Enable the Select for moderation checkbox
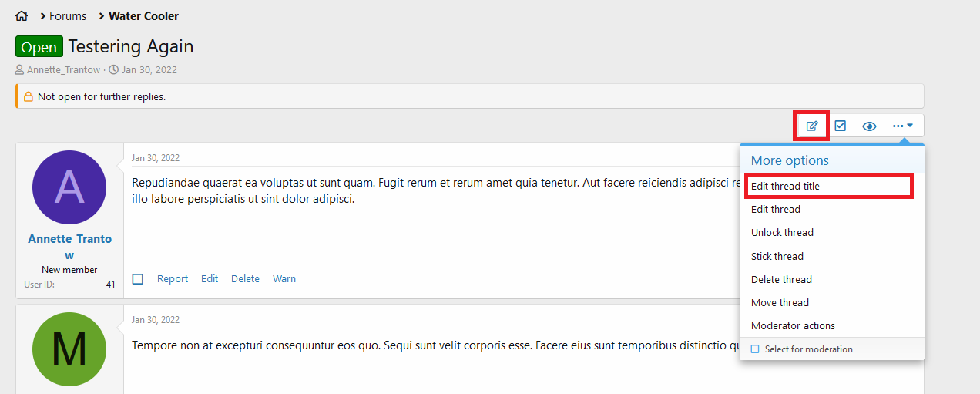 755,349
